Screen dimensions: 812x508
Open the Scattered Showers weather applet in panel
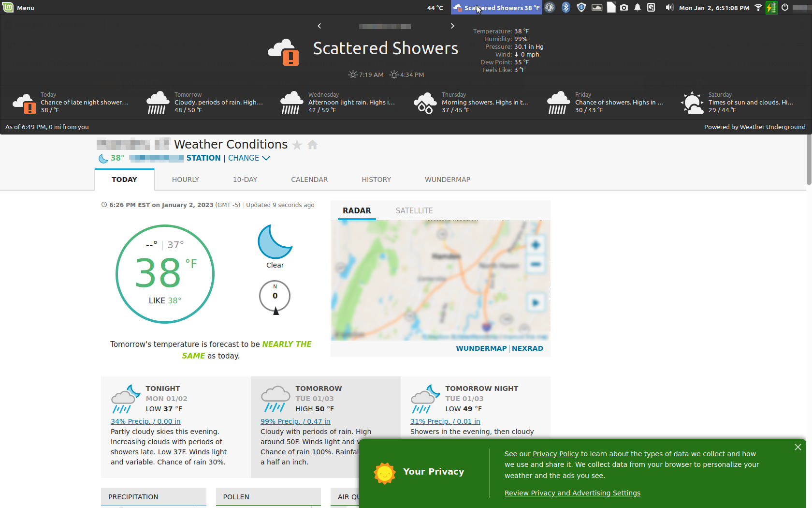pyautogui.click(x=496, y=7)
